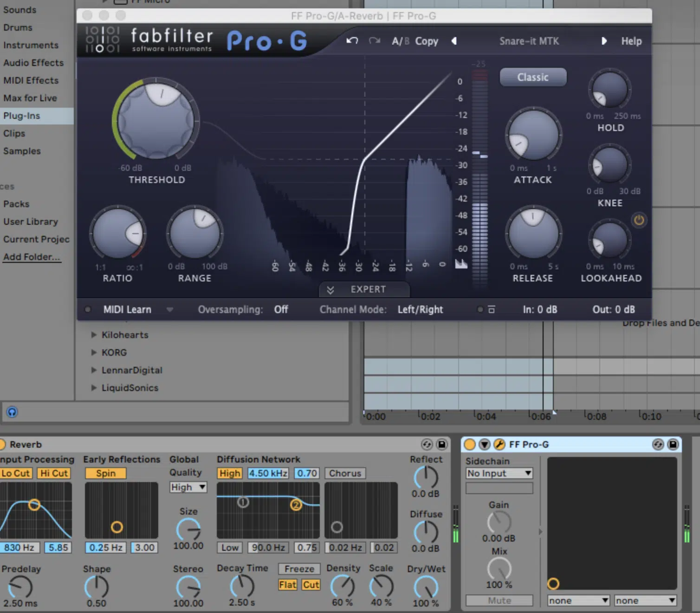The width and height of the screenshot is (700, 613).
Task: Select Drums in the browser sidebar
Action: click(x=18, y=27)
